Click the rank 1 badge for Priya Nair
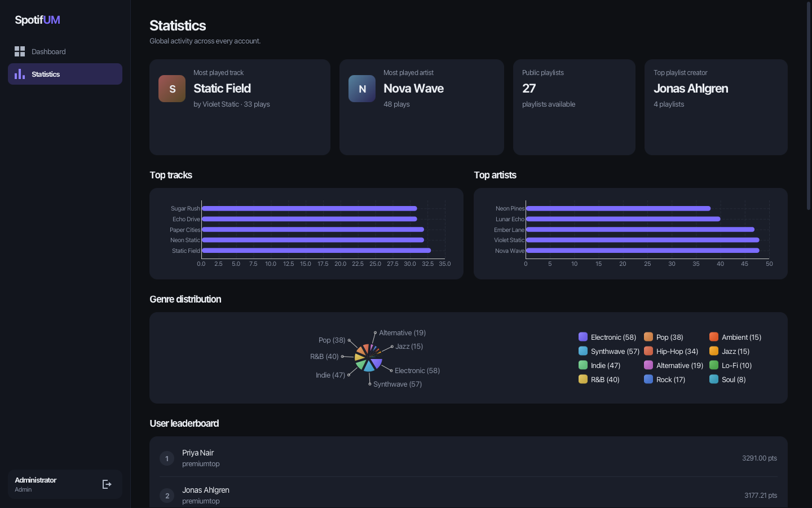Image resolution: width=812 pixels, height=508 pixels. (x=167, y=458)
